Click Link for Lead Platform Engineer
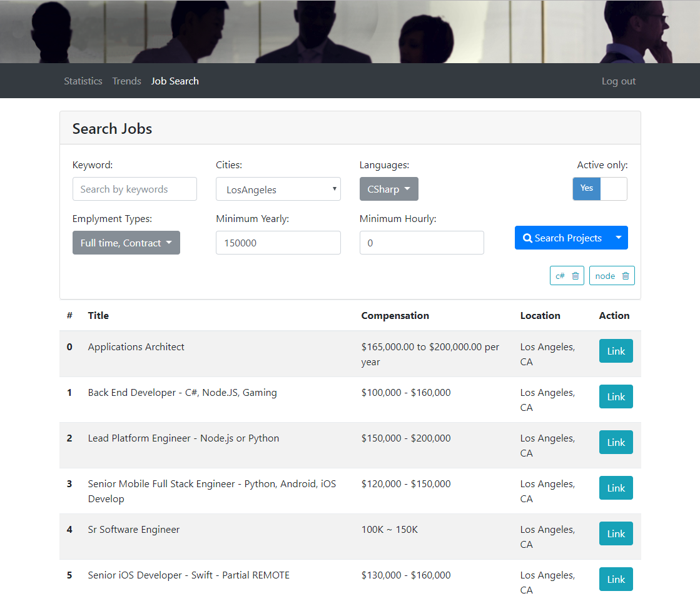Image resolution: width=700 pixels, height=601 pixels. click(616, 442)
